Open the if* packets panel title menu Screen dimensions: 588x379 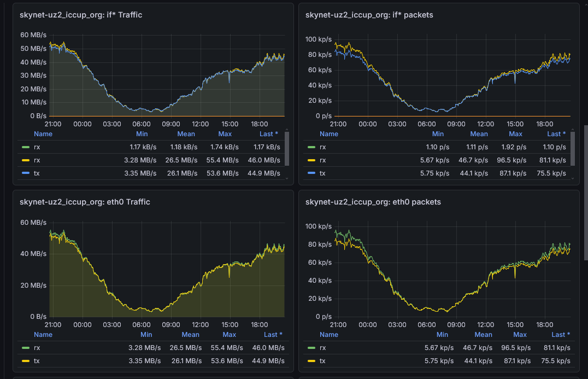tap(369, 15)
